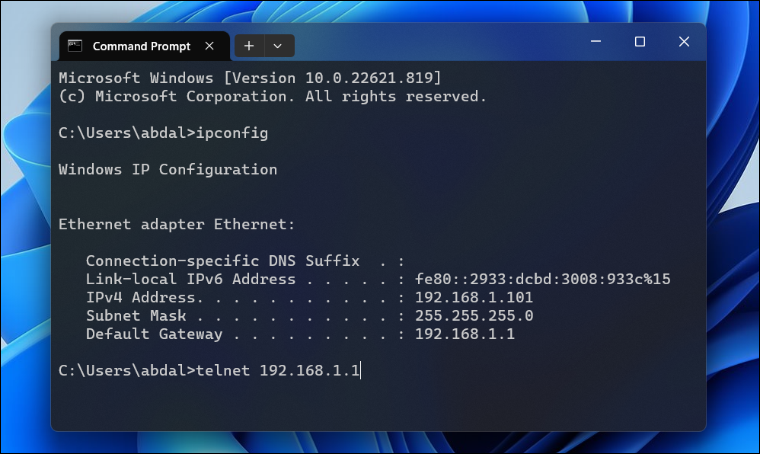This screenshot has height=454, width=760.
Task: Close the Command Prompt window
Action: pos(683,42)
